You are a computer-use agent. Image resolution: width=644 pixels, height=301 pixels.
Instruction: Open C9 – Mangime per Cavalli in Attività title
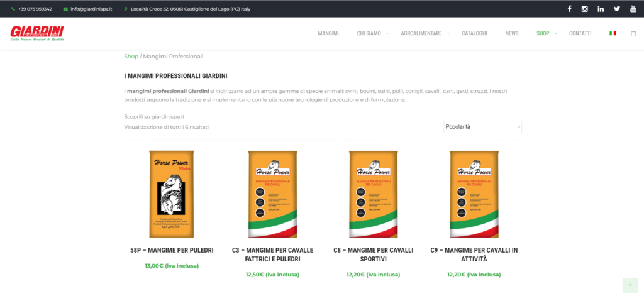point(474,254)
